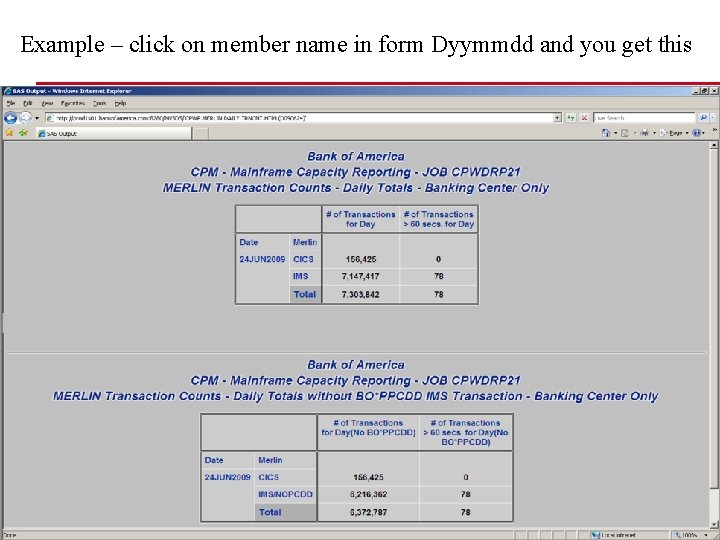Expand the Home button dropdown arrow
The image size is (720, 540).
(x=615, y=133)
